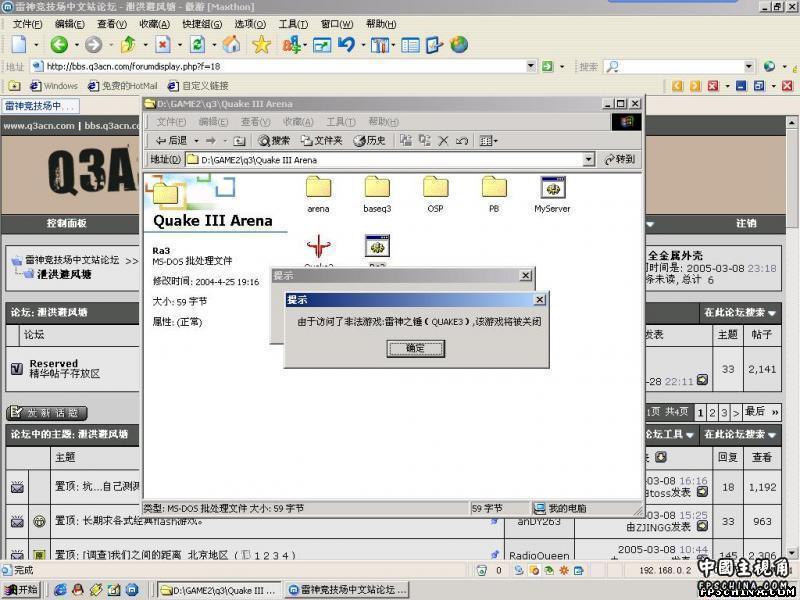Viewport: 800px width, 600px height.
Task: Click the delete X icon in Explorer toolbar
Action: point(443,141)
